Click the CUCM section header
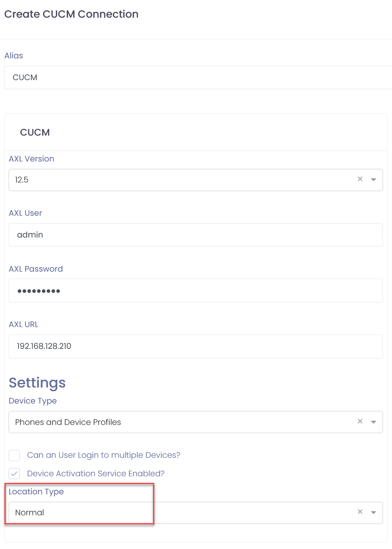The height and width of the screenshot is (549, 392). [x=35, y=133]
